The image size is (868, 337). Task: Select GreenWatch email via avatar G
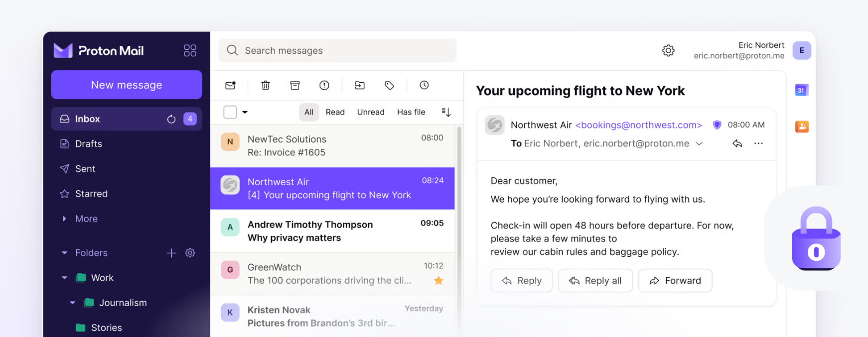coord(230,270)
